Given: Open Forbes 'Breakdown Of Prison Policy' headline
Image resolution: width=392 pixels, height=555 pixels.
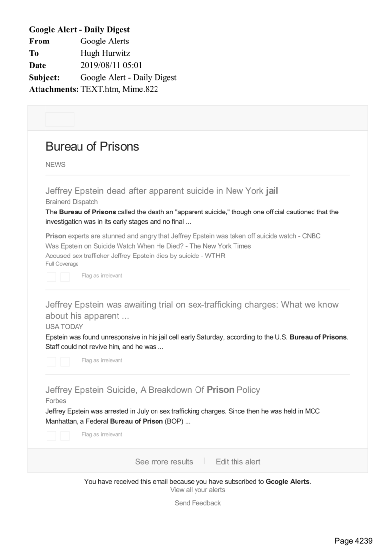Looking at the screenshot, I should (153, 390).
